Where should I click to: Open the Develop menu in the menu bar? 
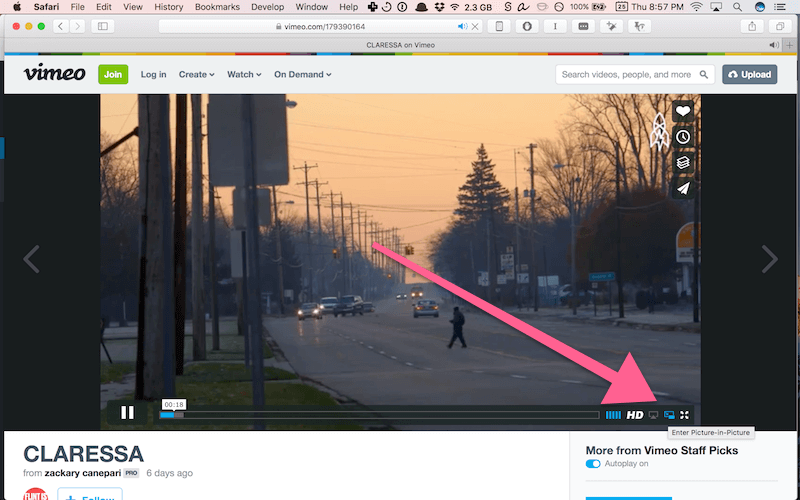(266, 7)
